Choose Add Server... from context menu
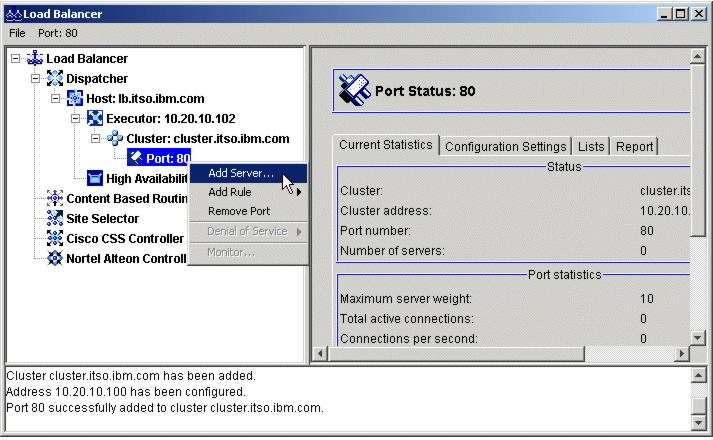 [x=248, y=173]
